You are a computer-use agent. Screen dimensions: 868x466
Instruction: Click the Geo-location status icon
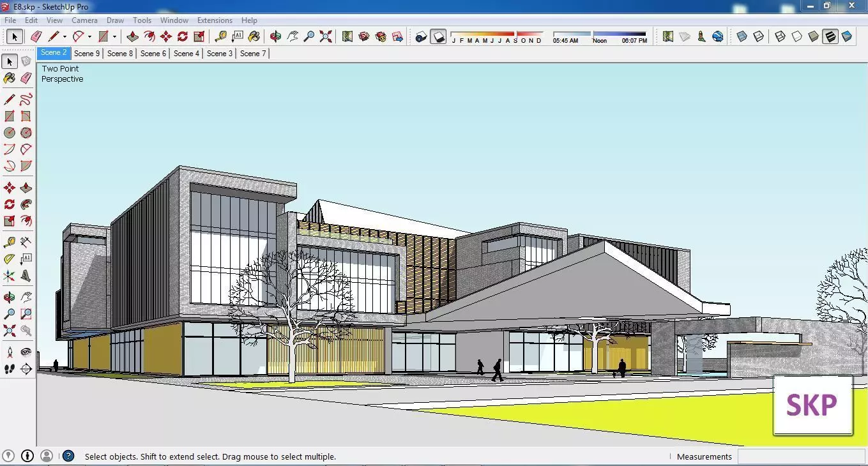tap(8, 456)
